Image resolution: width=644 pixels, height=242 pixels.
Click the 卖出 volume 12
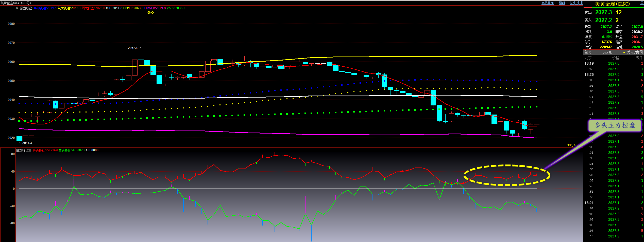point(619,12)
